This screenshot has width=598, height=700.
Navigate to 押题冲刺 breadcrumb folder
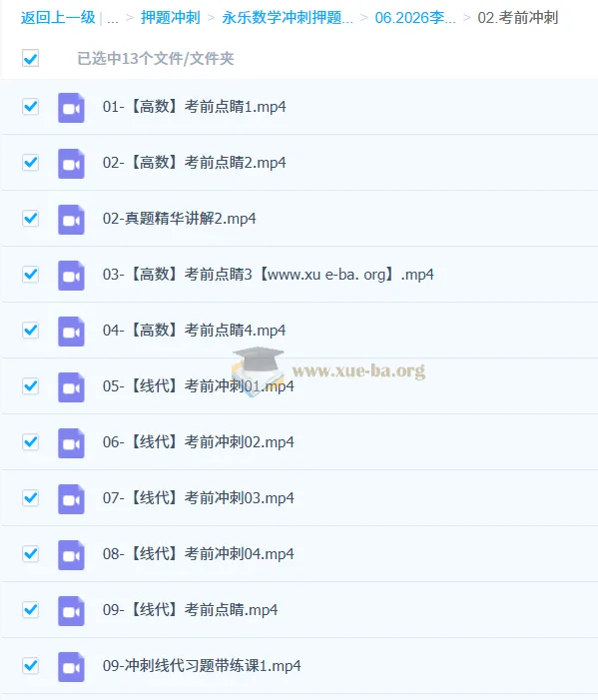pyautogui.click(x=171, y=18)
